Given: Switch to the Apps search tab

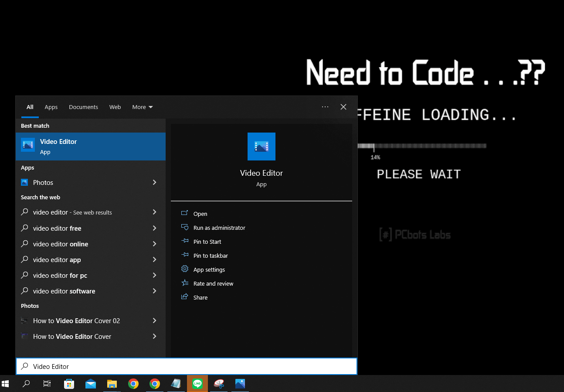Looking at the screenshot, I should (51, 107).
